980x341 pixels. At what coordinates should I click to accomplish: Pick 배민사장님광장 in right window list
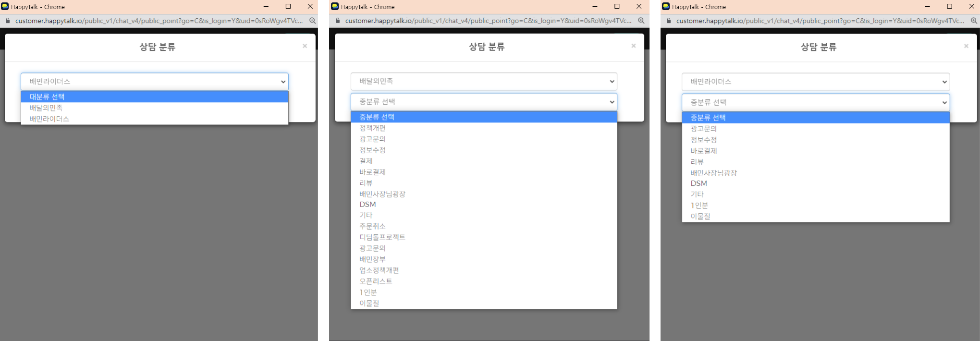[816, 173]
